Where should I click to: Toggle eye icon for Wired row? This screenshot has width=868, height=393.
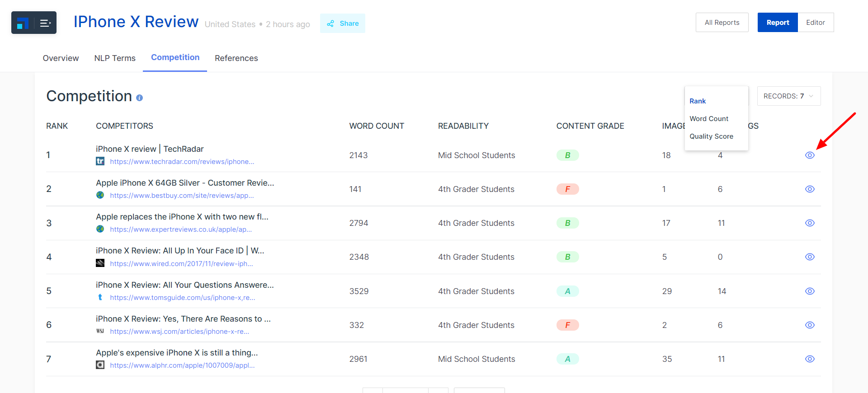810,257
